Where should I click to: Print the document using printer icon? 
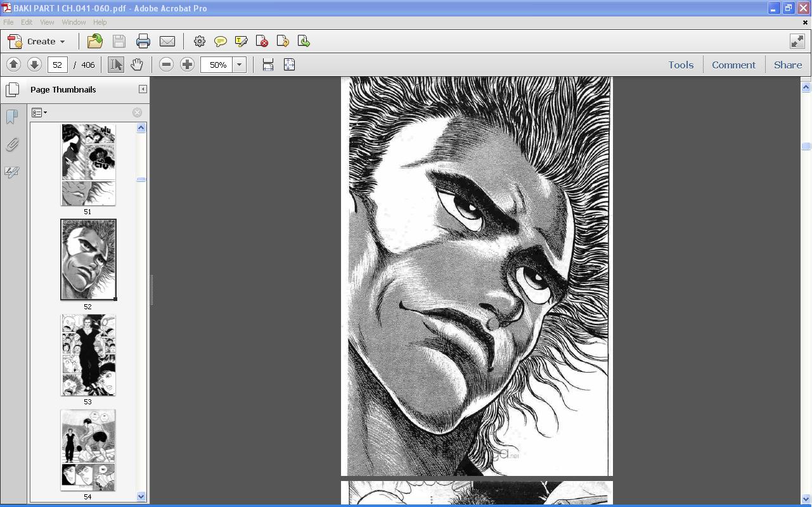pyautogui.click(x=143, y=41)
